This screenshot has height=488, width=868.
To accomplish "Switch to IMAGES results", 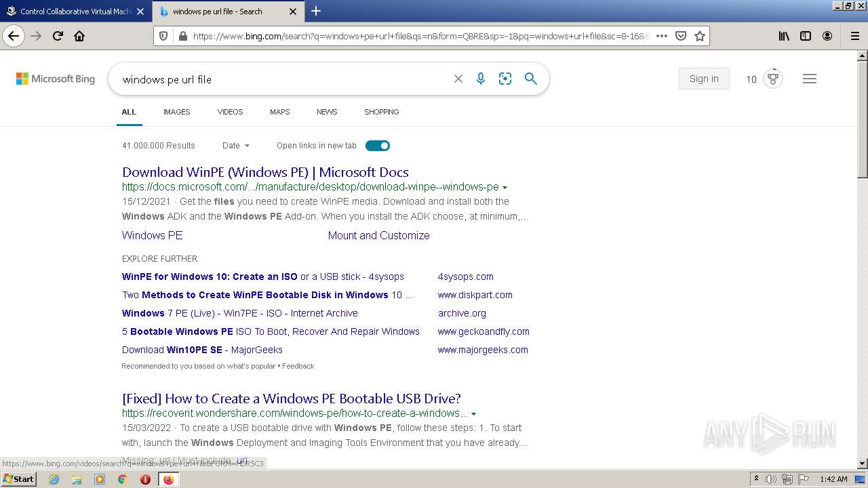I will (x=176, y=112).
